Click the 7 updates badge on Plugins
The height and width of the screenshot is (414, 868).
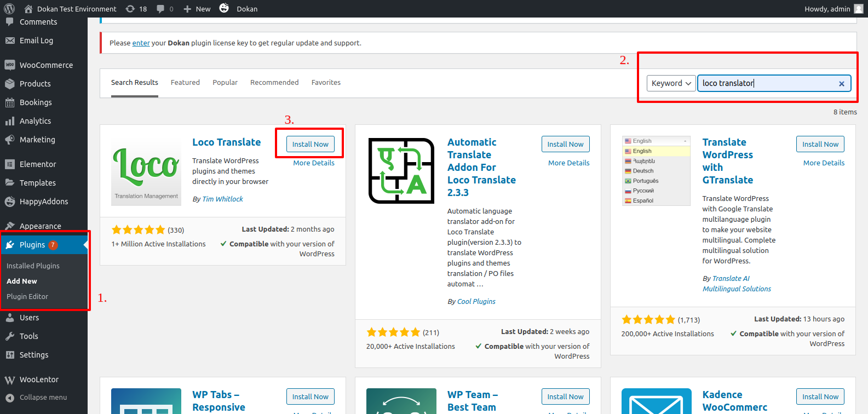(x=53, y=245)
